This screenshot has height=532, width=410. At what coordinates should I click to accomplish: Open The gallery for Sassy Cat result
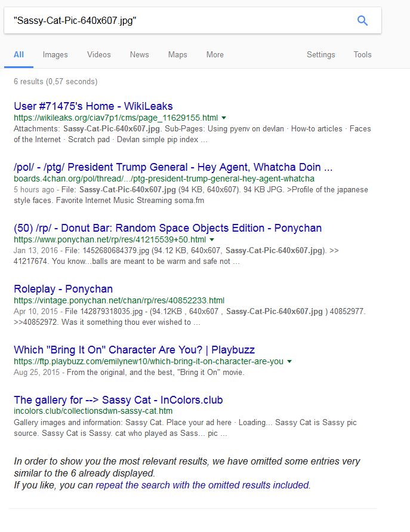pyautogui.click(x=118, y=400)
